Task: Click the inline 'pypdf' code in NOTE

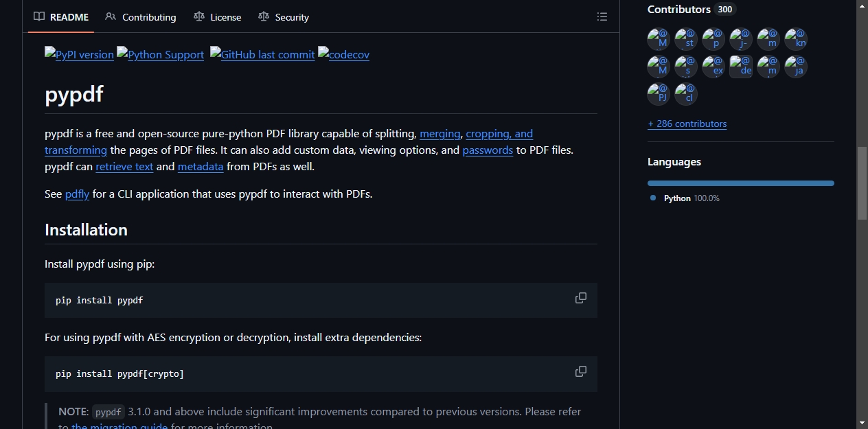Action: tap(108, 412)
